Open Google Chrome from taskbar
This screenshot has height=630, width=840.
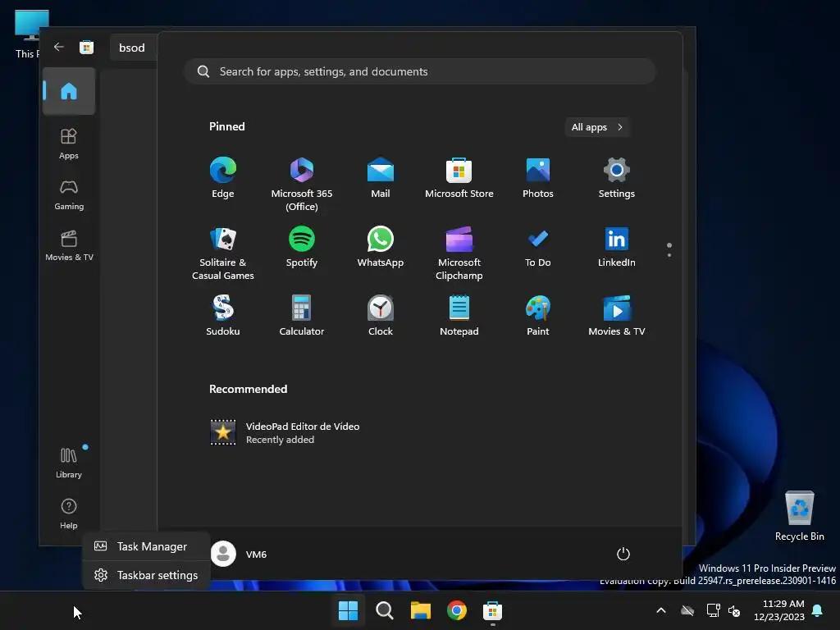(456, 610)
